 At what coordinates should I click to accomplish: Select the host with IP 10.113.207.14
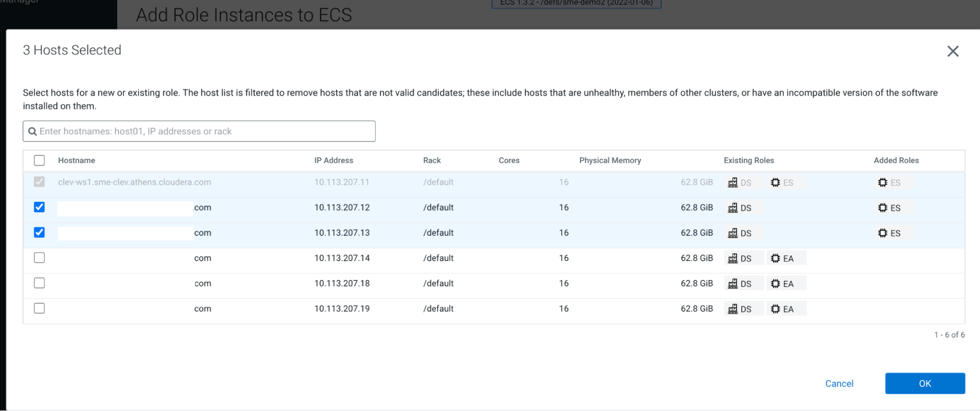(39, 258)
